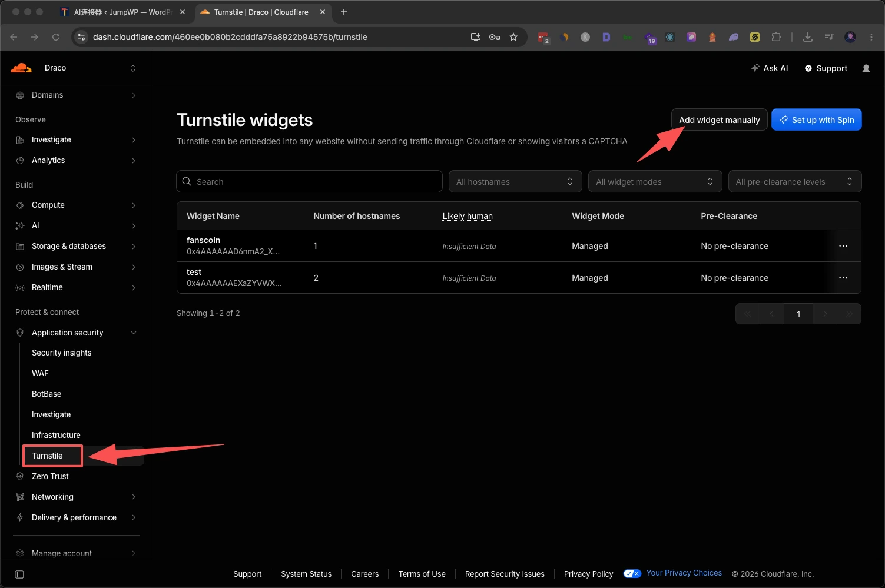Open the password manager key icon
The width and height of the screenshot is (885, 588).
tap(495, 37)
